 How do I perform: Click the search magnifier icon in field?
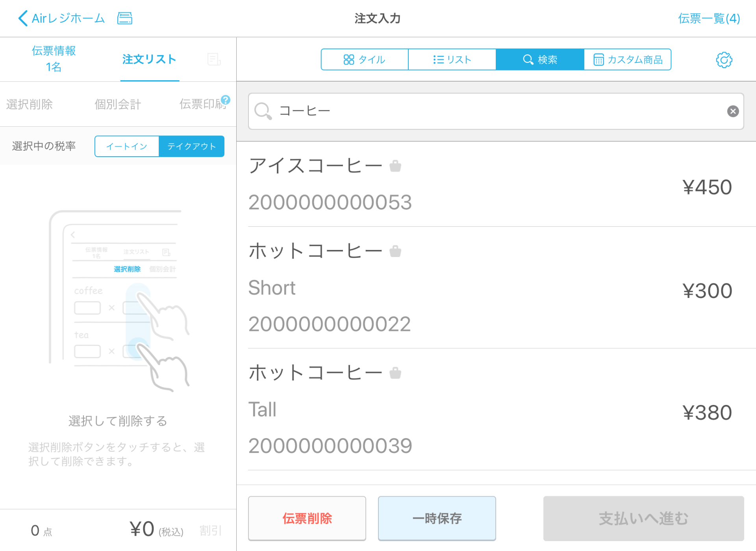(263, 111)
